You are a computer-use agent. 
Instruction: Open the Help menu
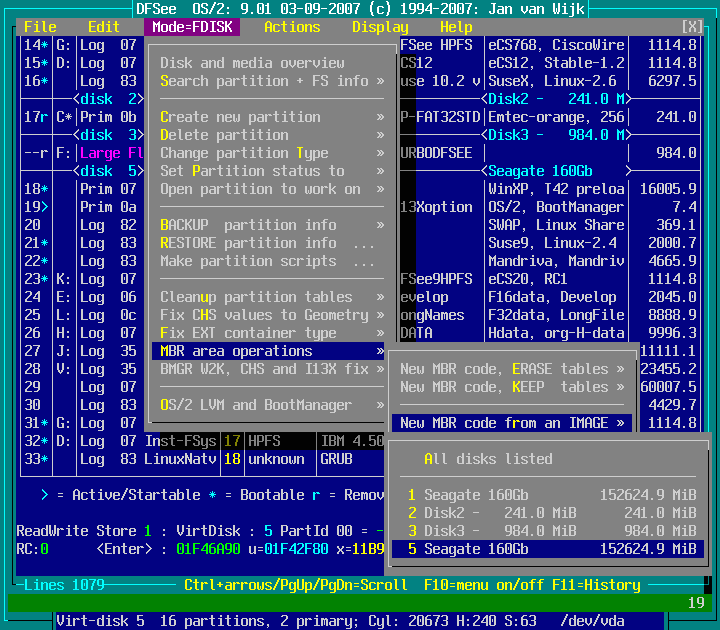click(456, 27)
